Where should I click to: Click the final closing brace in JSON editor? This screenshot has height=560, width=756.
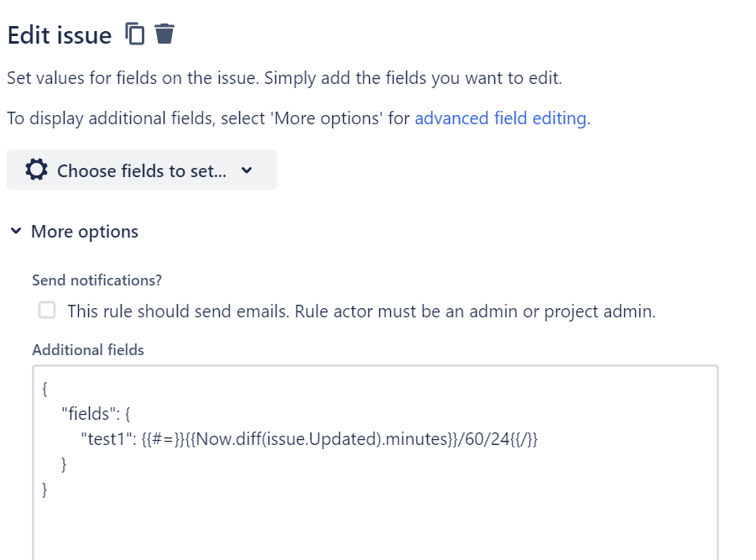click(x=44, y=489)
